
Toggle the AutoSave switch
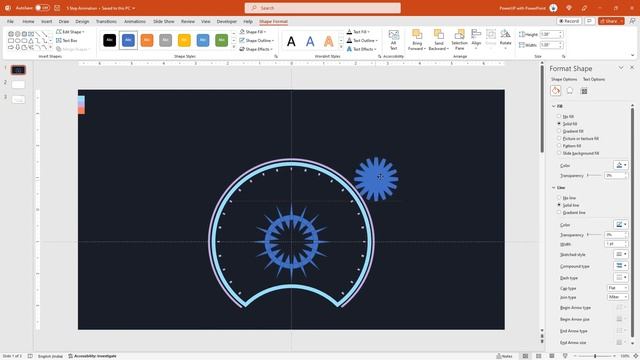tap(42, 8)
